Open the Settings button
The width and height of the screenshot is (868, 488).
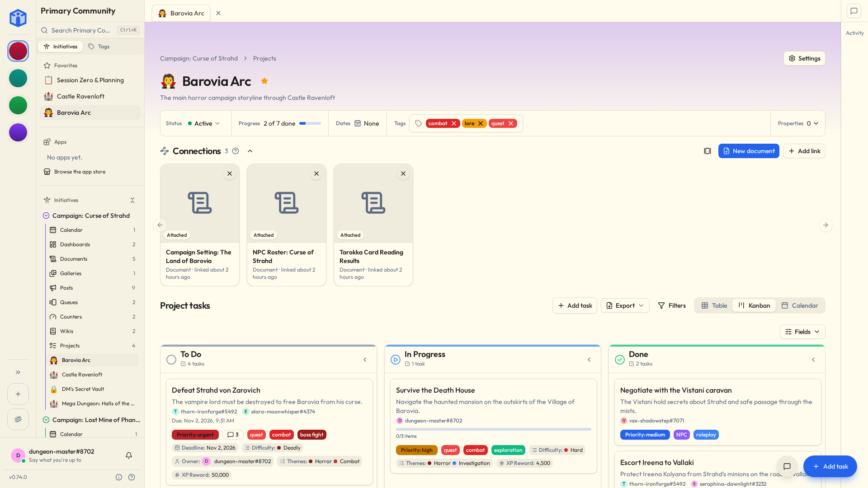pyautogui.click(x=804, y=58)
